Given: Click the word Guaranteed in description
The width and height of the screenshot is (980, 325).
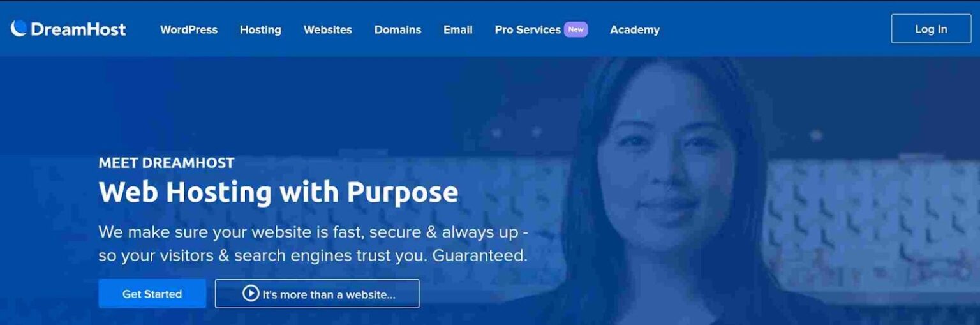Looking at the screenshot, I should click(480, 255).
